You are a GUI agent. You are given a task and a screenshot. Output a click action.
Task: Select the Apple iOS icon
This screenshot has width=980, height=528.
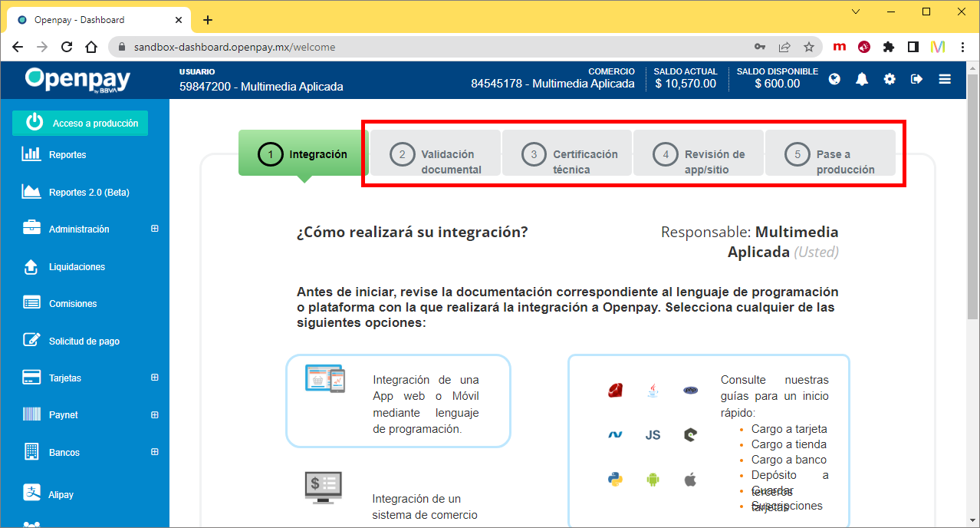click(x=690, y=480)
